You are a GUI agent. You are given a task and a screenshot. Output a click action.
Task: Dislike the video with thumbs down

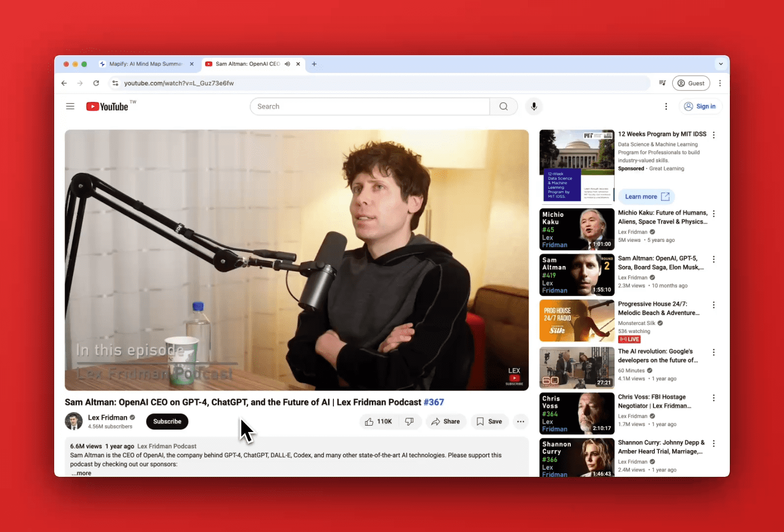409,422
